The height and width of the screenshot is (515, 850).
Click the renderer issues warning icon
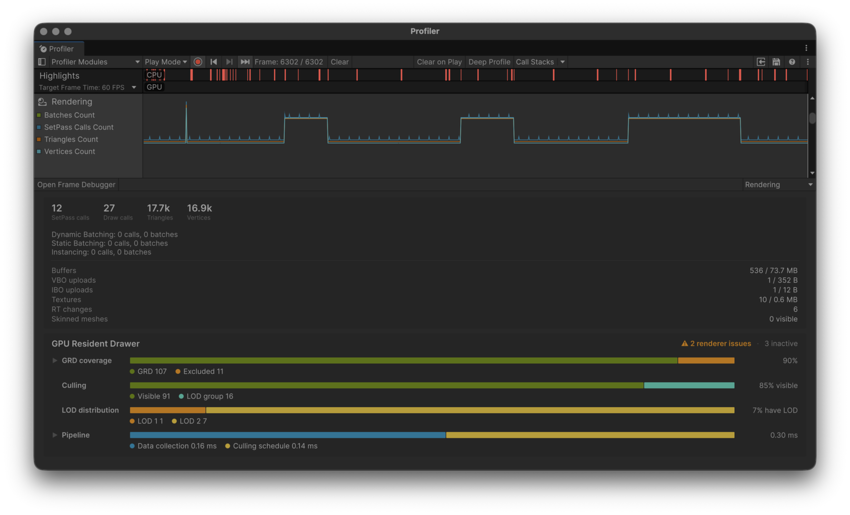(x=685, y=344)
